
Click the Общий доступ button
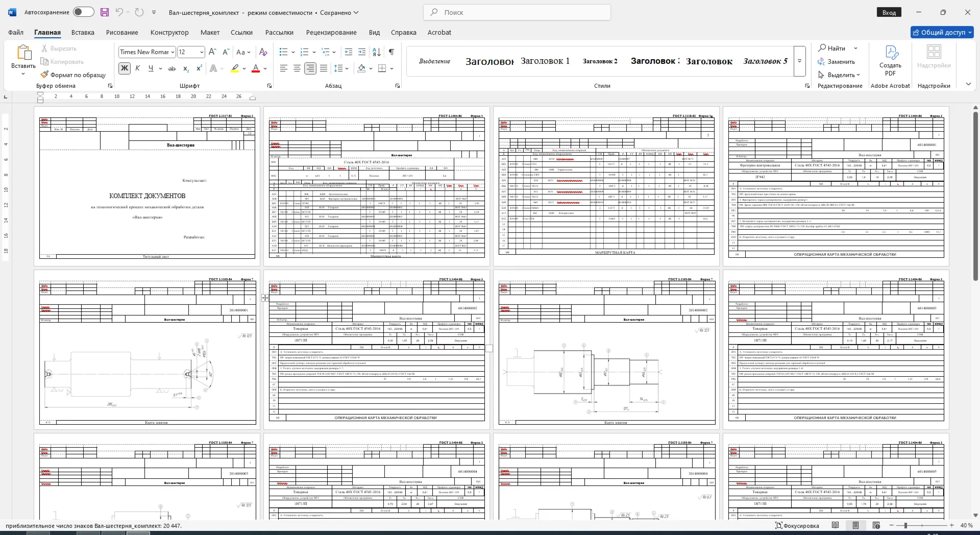coord(942,32)
